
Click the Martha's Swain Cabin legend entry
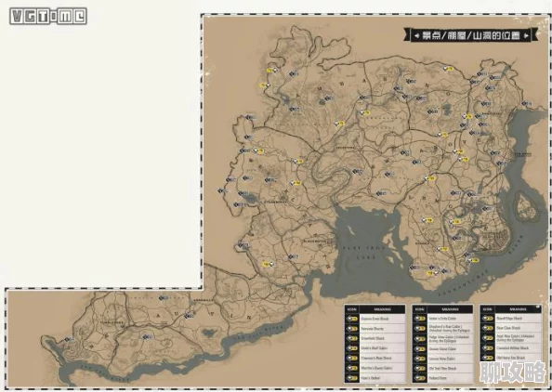(376, 368)
